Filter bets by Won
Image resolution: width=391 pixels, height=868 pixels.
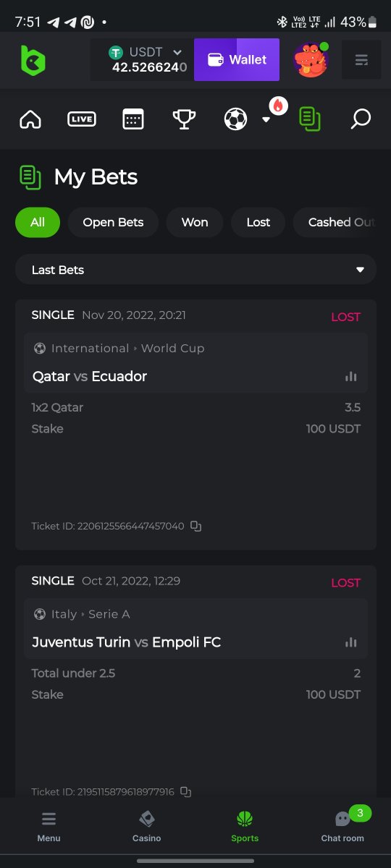tap(195, 222)
